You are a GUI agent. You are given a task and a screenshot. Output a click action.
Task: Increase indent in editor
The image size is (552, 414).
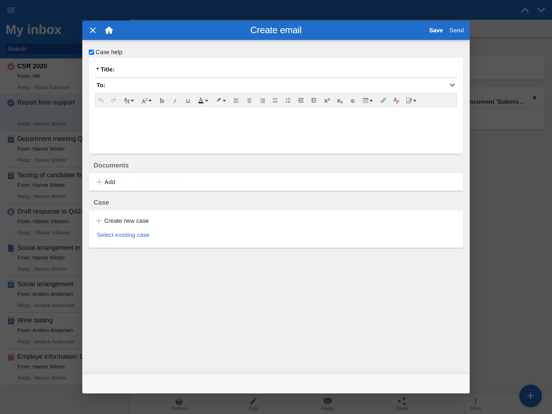point(314,101)
